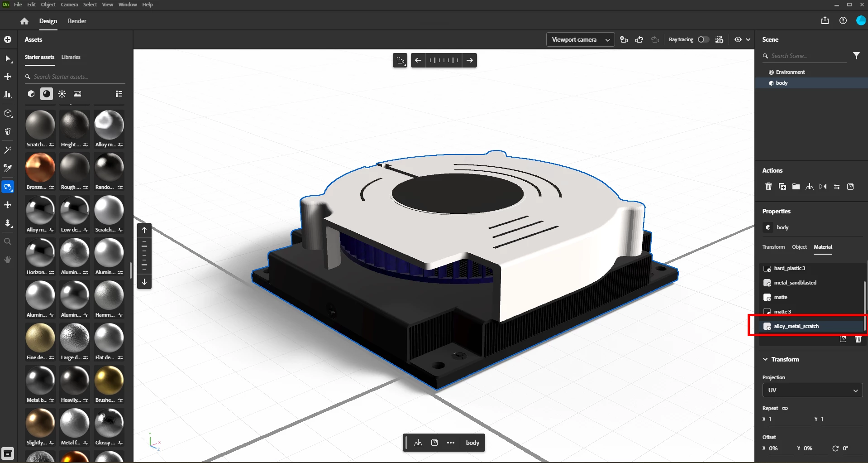
Task: Click the swap arrows icon in Actions
Action: pos(837,187)
